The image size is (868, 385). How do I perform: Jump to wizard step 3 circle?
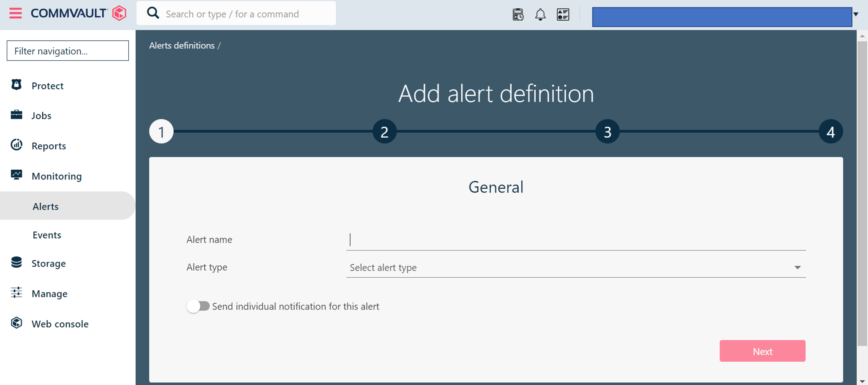[607, 131]
